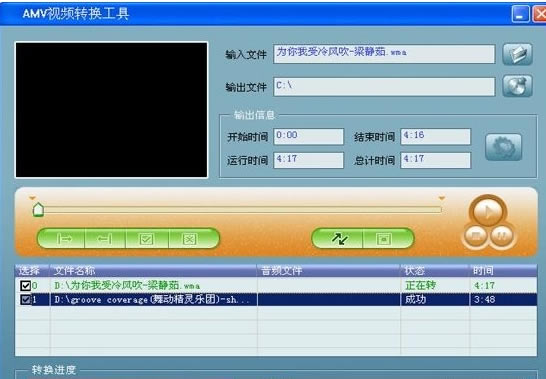
Task: Open output settings gear button
Action: coord(504,147)
